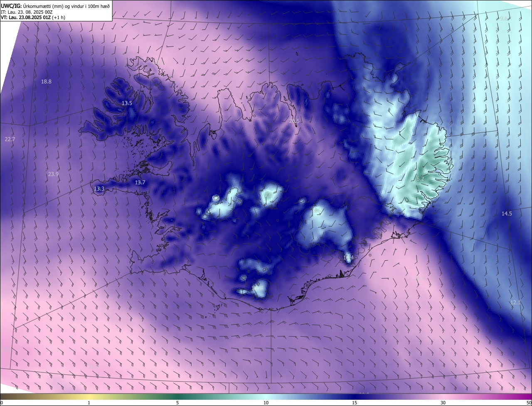The height and width of the screenshot is (406, 532).
Task: Click the 15 tick on the color scale
Action: (355, 403)
